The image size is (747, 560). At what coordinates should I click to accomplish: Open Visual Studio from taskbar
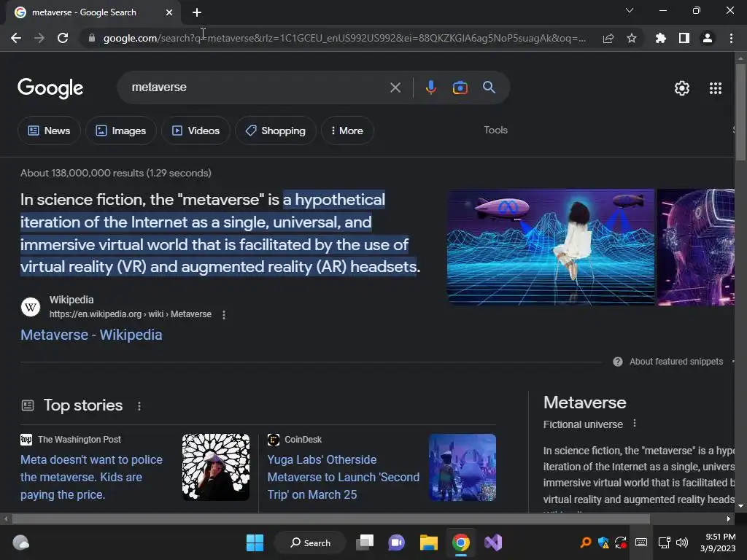coord(493,542)
